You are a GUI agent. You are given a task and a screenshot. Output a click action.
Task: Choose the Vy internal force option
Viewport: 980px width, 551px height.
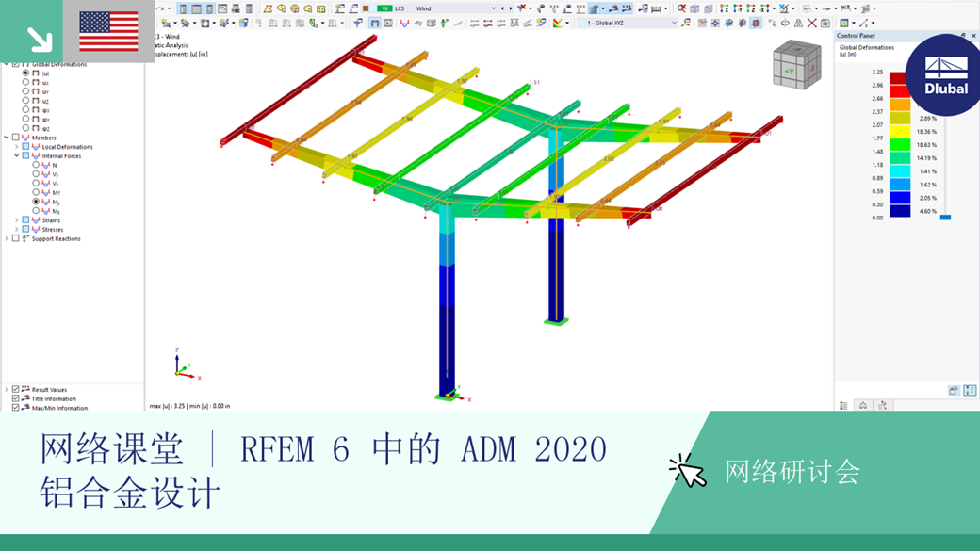pyautogui.click(x=36, y=174)
